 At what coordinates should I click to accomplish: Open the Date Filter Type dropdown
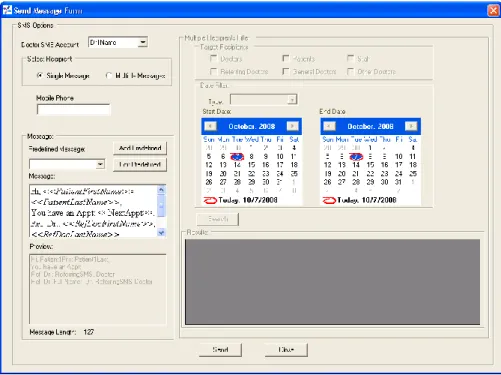(292, 99)
